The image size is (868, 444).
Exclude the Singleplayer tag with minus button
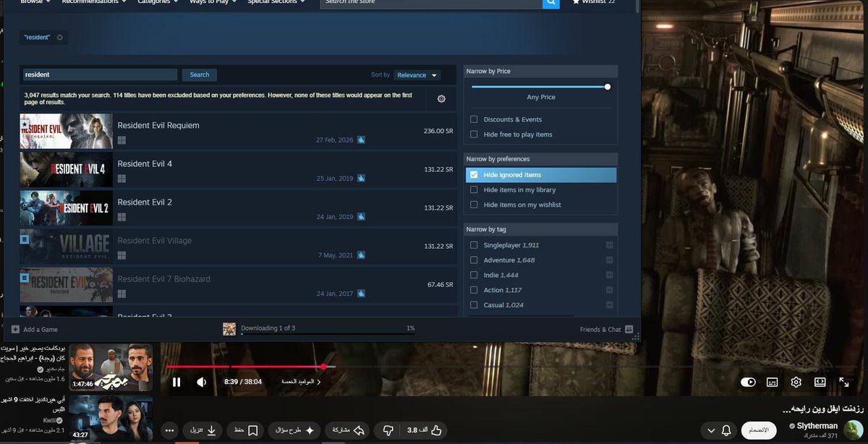(x=609, y=245)
